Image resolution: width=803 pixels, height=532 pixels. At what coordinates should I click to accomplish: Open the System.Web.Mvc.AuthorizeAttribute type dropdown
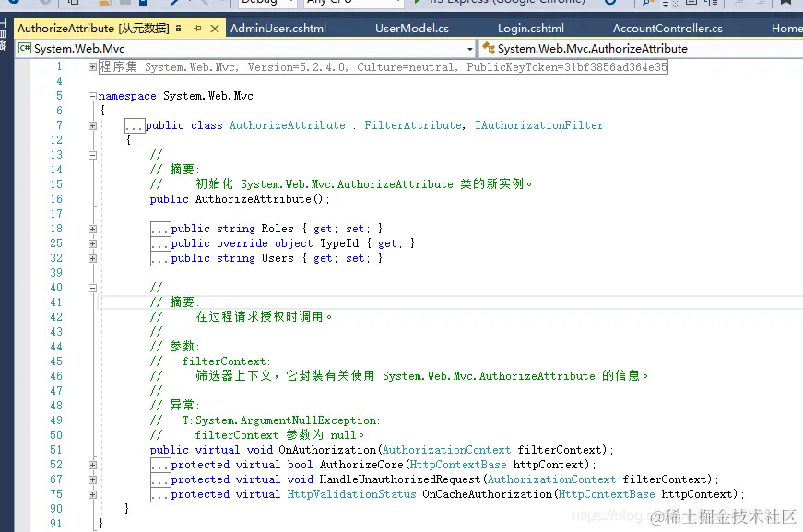[x=641, y=49]
